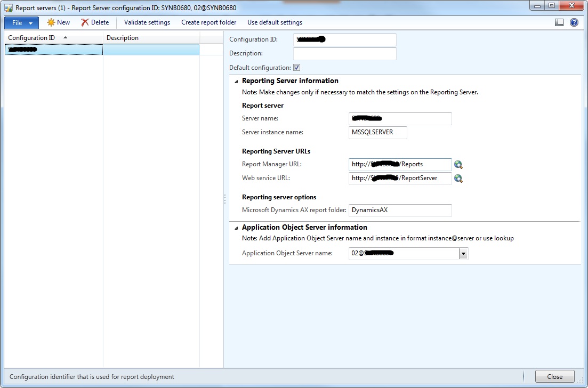Click the New command's star icon
Image resolution: width=588 pixels, height=388 pixels.
click(x=51, y=22)
